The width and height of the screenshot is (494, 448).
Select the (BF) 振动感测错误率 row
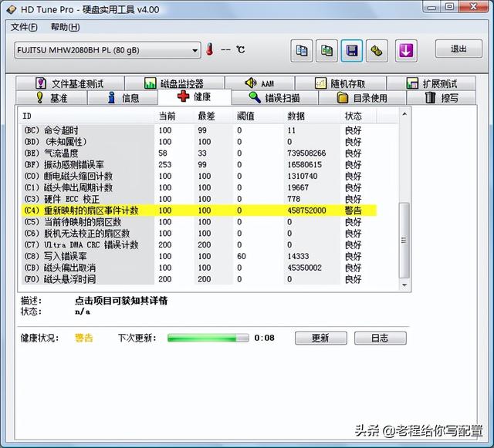click(199, 165)
